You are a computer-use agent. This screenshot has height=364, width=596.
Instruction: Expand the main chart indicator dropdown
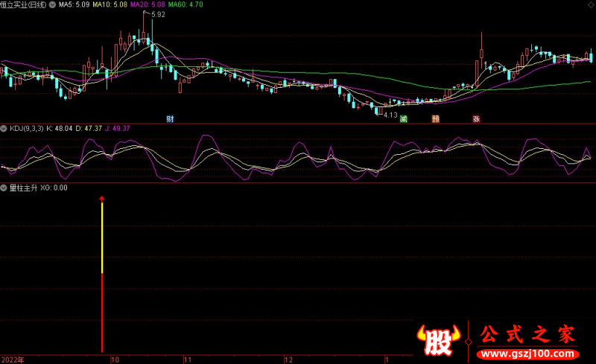[52, 5]
